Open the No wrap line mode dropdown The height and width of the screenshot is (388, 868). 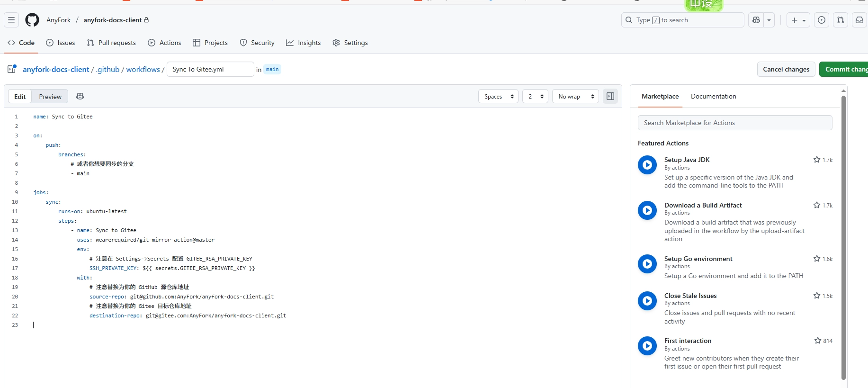[575, 97]
